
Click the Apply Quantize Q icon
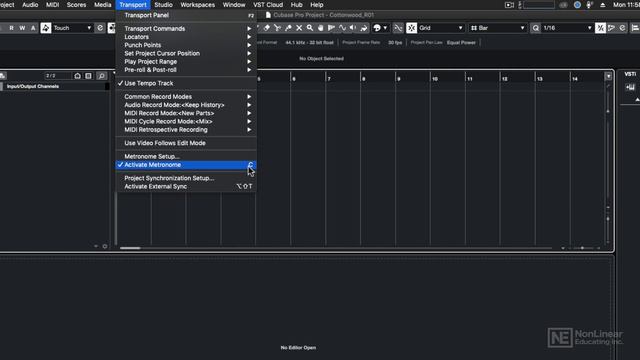(536, 28)
